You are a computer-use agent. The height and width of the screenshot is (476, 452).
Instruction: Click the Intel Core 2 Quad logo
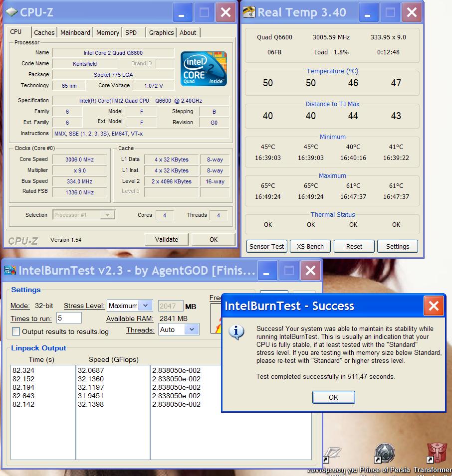pos(204,69)
